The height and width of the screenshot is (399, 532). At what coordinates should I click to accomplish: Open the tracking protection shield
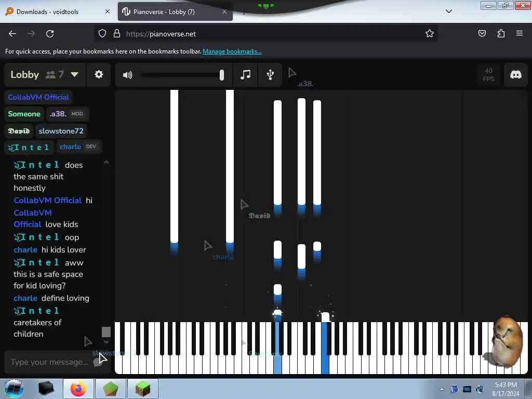(x=102, y=34)
